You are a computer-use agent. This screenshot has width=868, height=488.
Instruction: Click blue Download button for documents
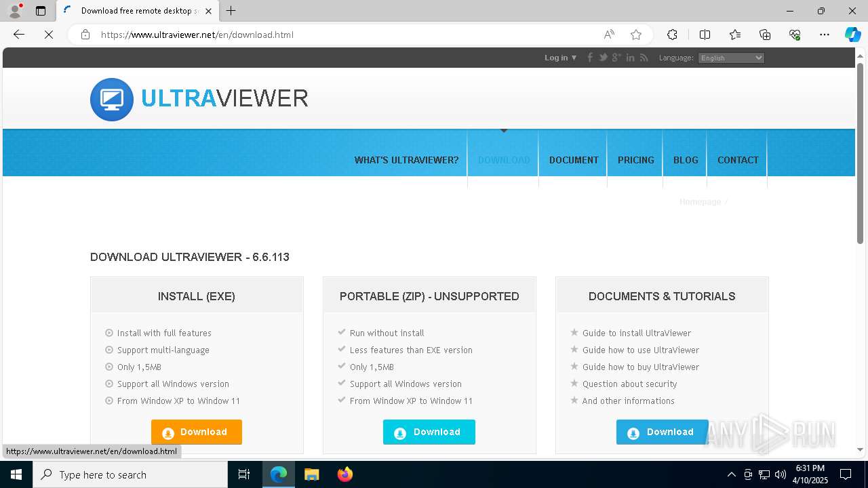coord(662,432)
